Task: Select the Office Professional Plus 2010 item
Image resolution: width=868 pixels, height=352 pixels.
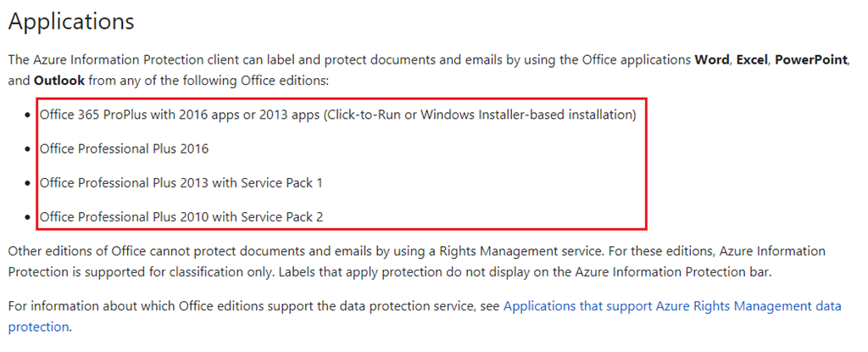Action: pyautogui.click(x=181, y=217)
